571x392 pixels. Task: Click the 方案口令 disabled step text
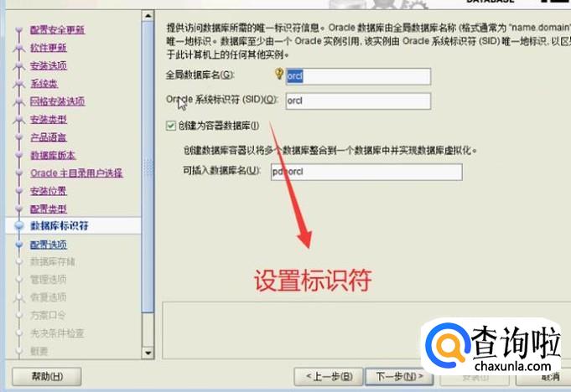pos(48,315)
